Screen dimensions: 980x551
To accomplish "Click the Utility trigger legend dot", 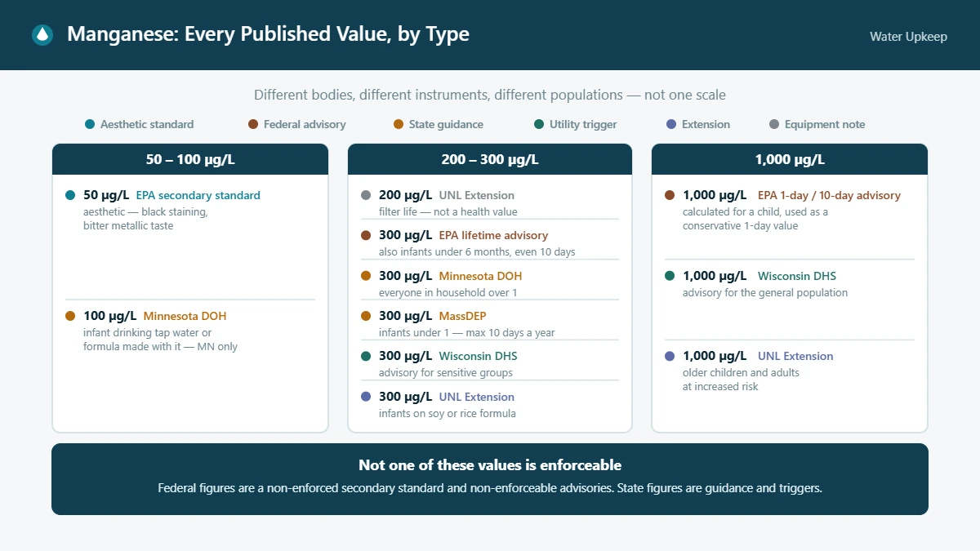I will 539,125.
